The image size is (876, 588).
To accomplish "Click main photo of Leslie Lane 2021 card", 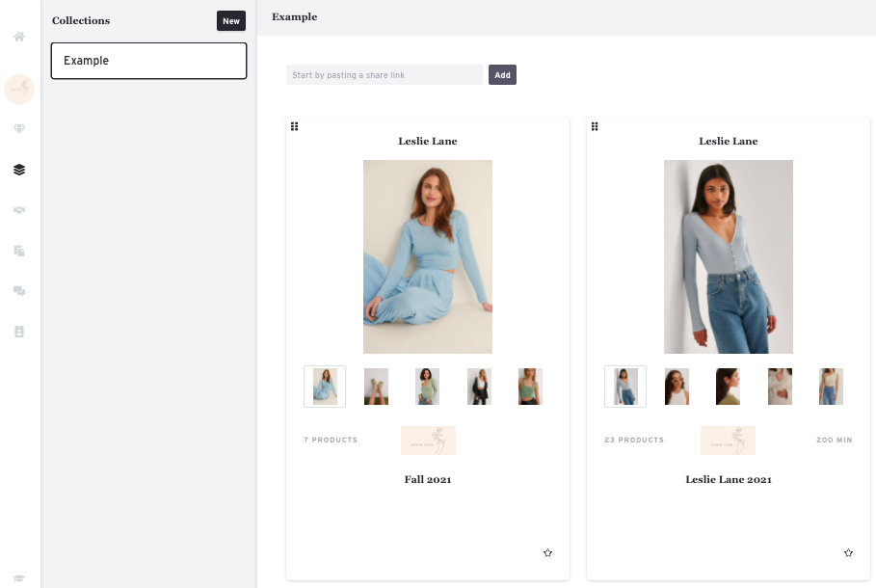I will (728, 256).
